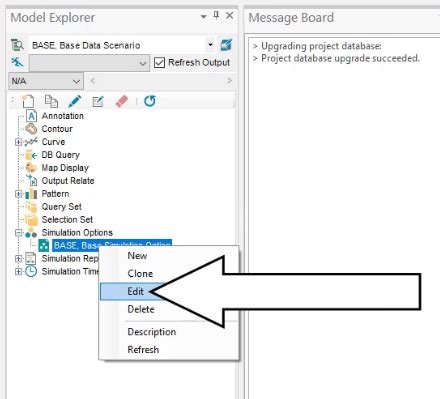The height and width of the screenshot is (399, 440).
Task: Open the BASE, Base Data Scenario dropdown
Action: [x=210, y=45]
